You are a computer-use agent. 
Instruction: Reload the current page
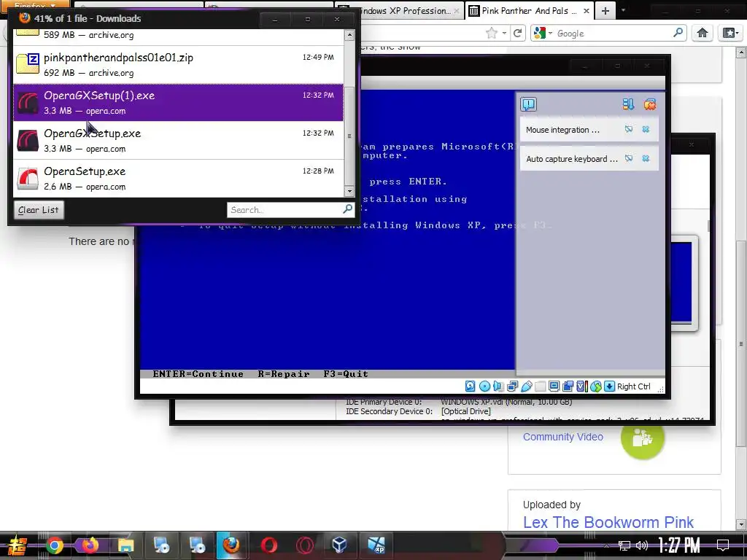pos(518,33)
